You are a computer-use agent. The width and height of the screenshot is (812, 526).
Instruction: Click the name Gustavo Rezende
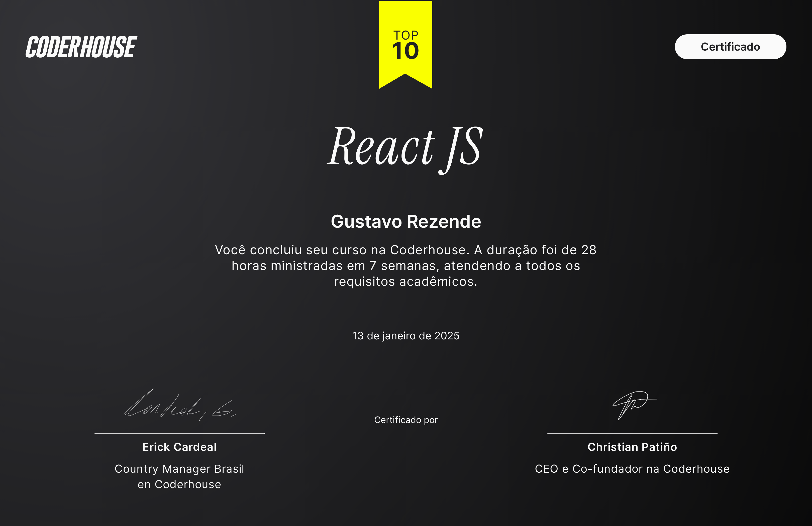pos(406,222)
